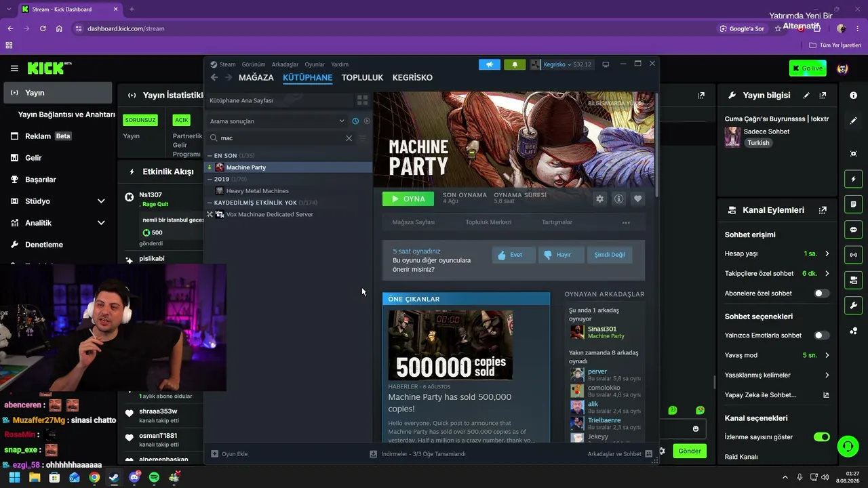868x488 pixels.
Task: Open Yasaklanmış kelimeler chevron
Action: (x=827, y=375)
